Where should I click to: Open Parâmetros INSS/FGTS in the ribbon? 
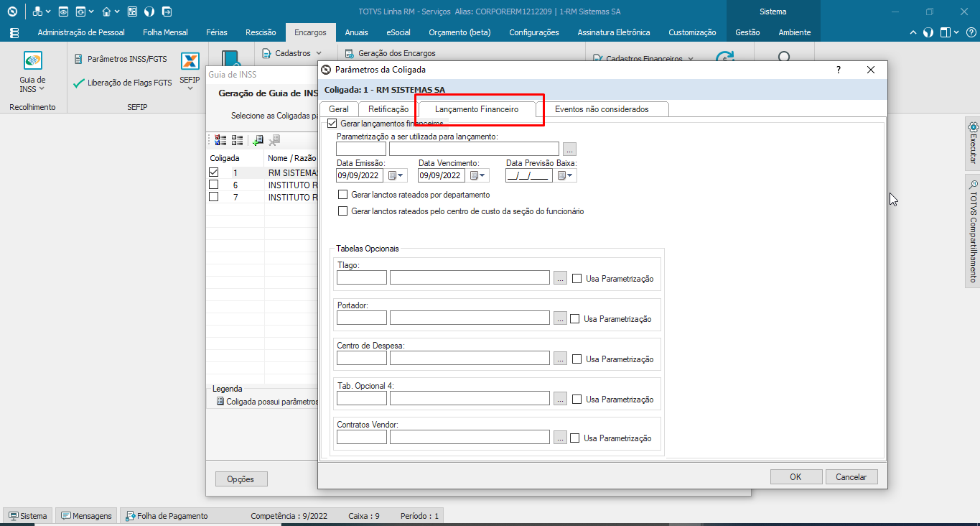pyautogui.click(x=121, y=59)
